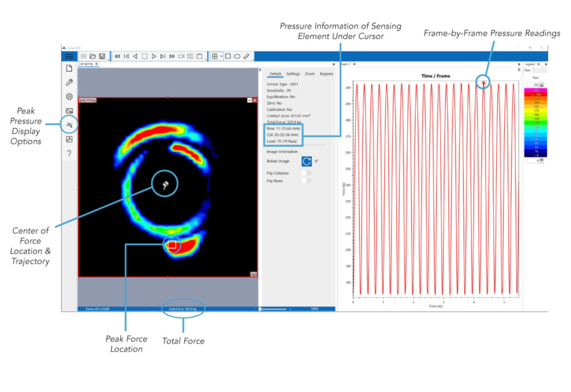The image size is (571, 392).
Task: Switch to the Settings tab
Action: 293,74
